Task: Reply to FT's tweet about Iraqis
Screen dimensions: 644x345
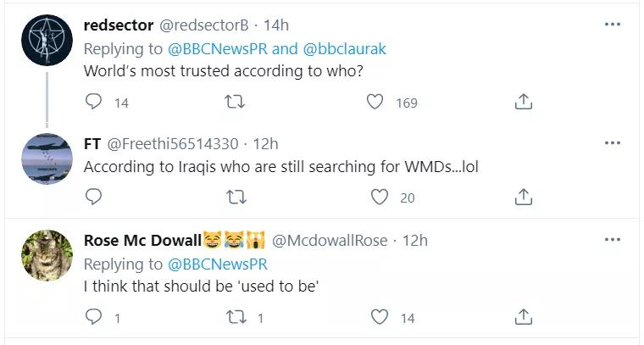Action: tap(94, 197)
